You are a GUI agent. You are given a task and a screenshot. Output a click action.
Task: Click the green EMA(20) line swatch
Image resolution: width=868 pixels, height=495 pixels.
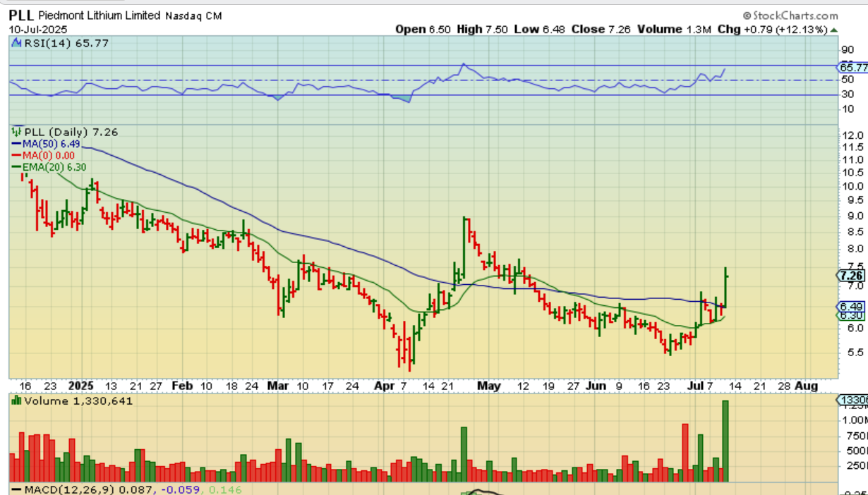(x=18, y=167)
